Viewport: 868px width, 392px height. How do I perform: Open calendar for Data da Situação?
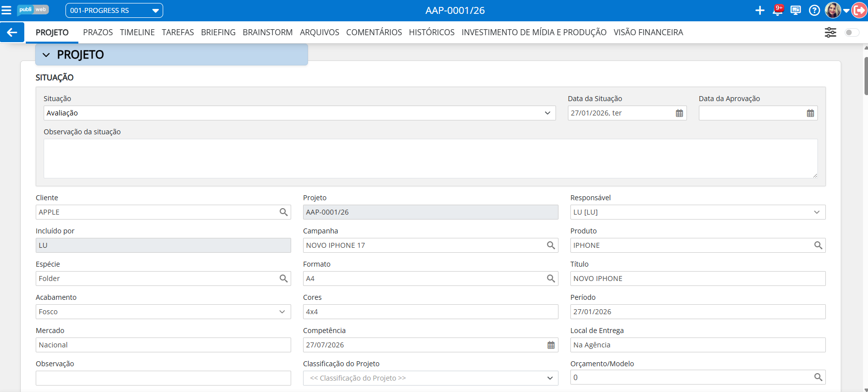[x=679, y=113]
